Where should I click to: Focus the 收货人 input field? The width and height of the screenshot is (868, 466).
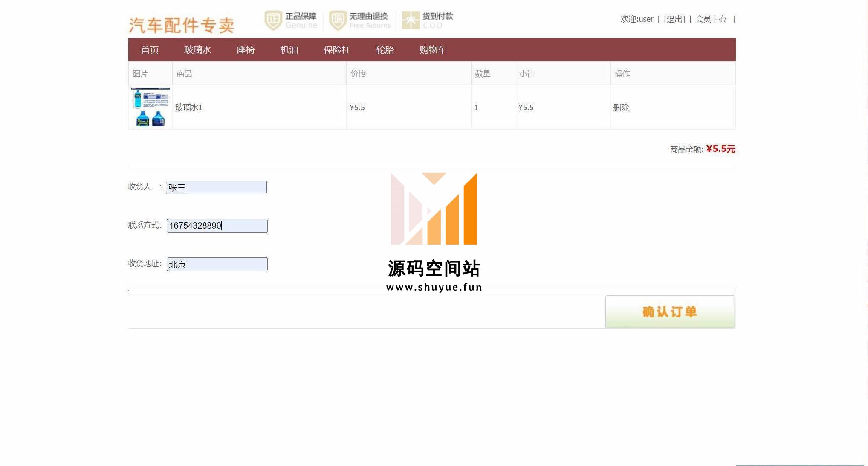(216, 187)
